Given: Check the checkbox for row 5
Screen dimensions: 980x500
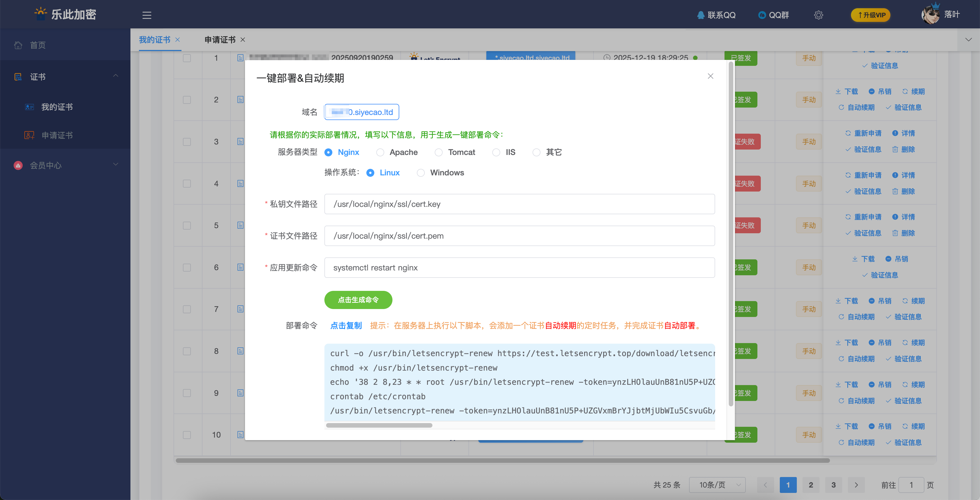Looking at the screenshot, I should [187, 225].
